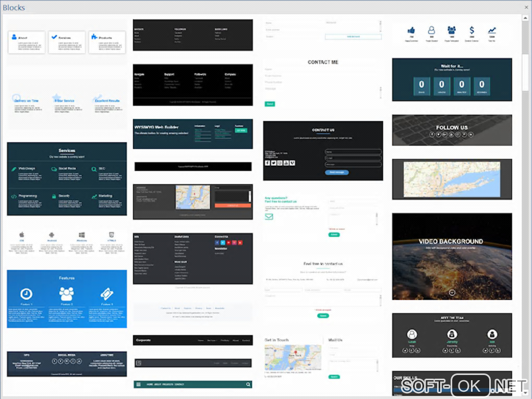The width and height of the screenshot is (532, 399).
Task: Click the line chart icon in statistics block
Action: click(x=492, y=31)
